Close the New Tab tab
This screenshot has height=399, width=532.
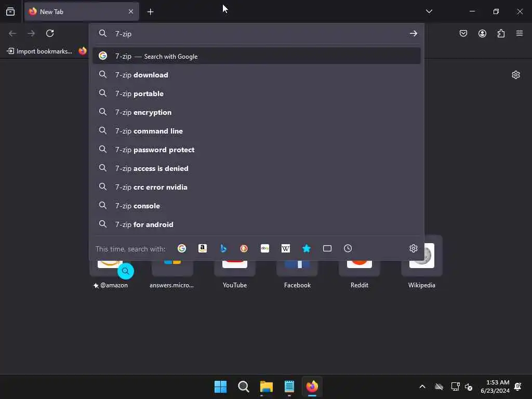point(131,11)
